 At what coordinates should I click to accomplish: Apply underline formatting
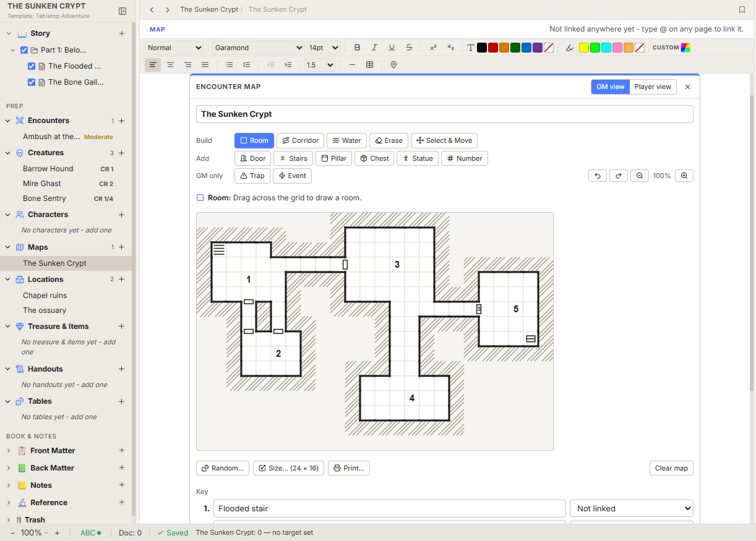point(392,48)
